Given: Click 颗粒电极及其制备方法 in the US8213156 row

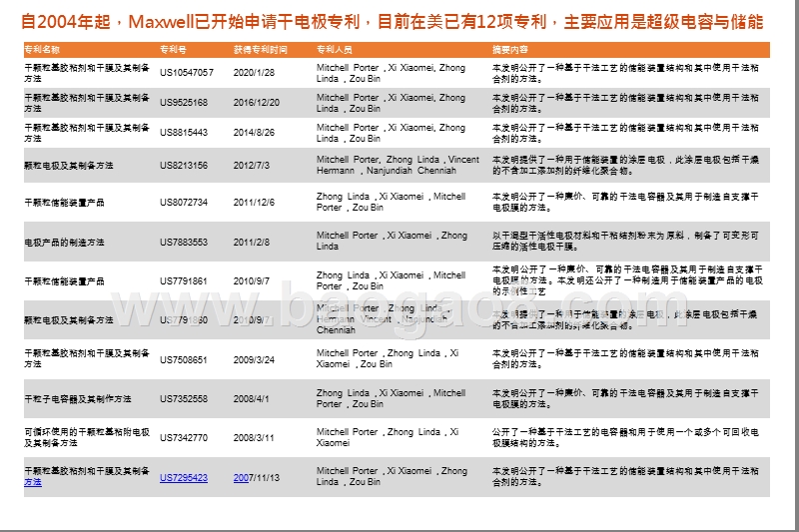Looking at the screenshot, I should [x=69, y=166].
